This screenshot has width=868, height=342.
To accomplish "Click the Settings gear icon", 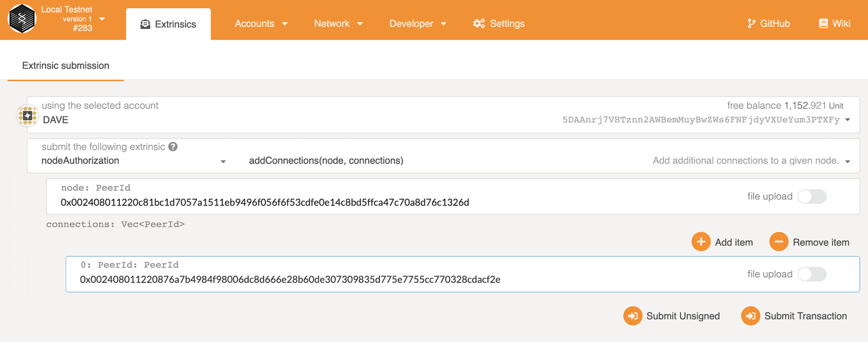I will pos(478,24).
